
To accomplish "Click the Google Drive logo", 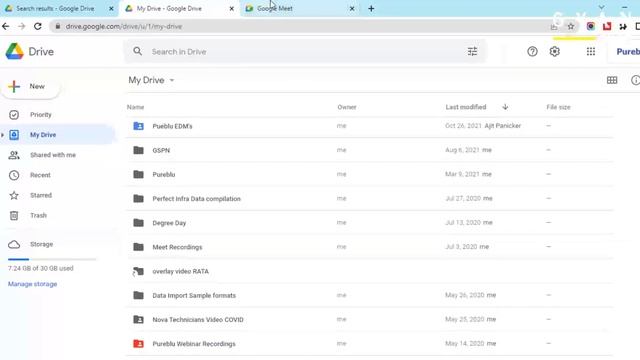I will (x=15, y=51).
